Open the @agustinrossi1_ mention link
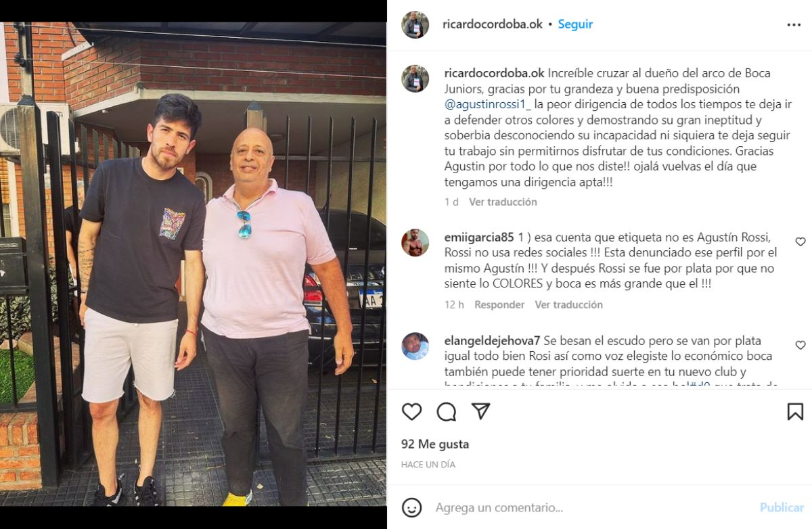 (x=488, y=105)
